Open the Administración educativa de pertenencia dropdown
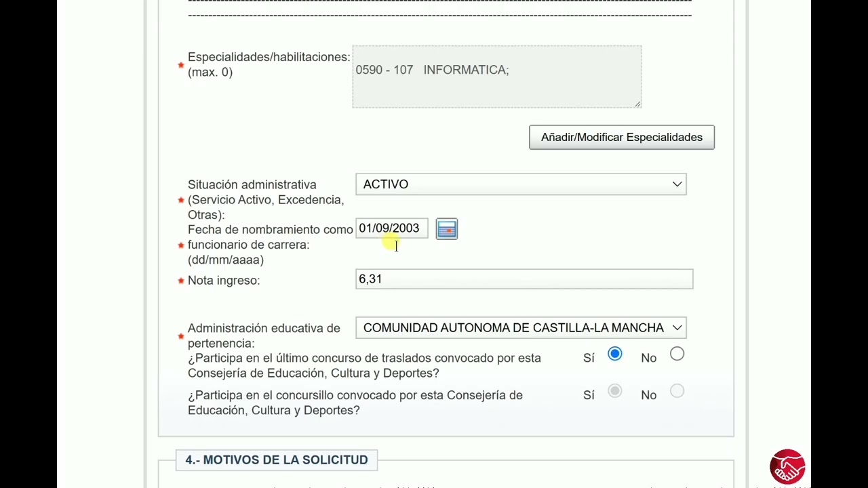The width and height of the screenshot is (868, 488). 521,328
